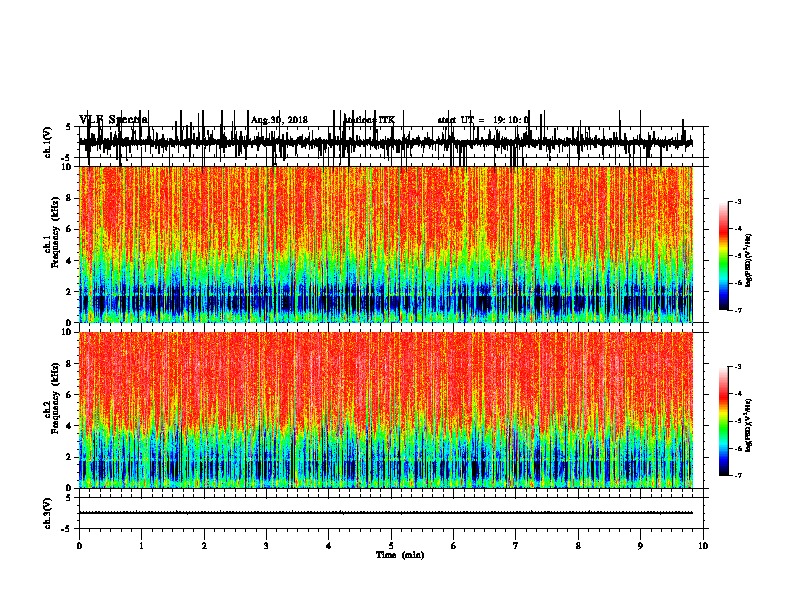Viewport: 792px width, 612px height.
Task: Click the "station: ITK" header label
Action: tap(370, 120)
